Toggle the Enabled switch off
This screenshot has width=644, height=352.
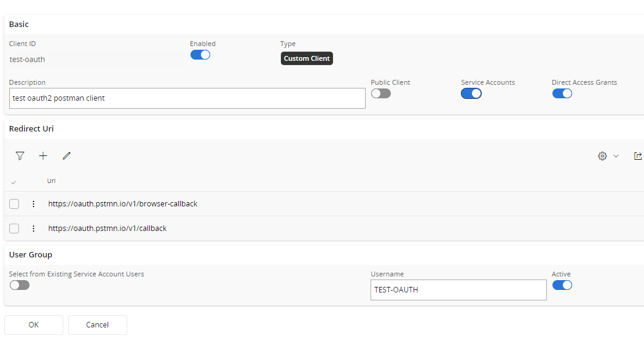(x=200, y=55)
